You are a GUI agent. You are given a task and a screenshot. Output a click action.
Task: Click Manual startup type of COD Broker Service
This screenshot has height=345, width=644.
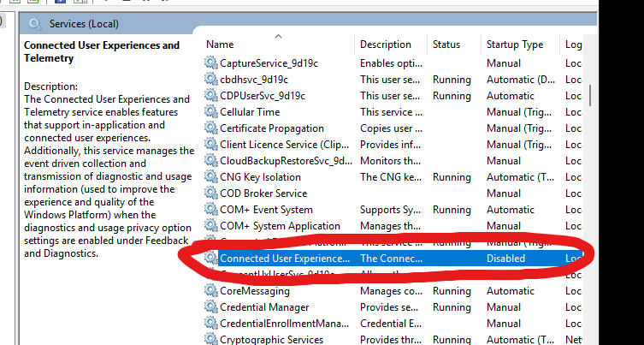click(x=504, y=193)
